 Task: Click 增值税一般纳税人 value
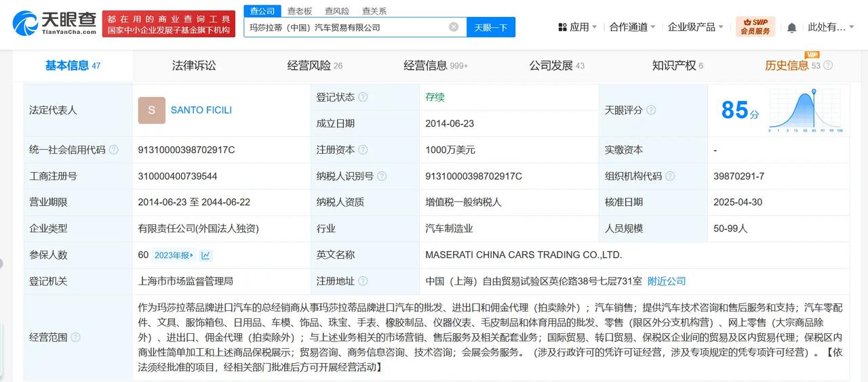pos(463,203)
